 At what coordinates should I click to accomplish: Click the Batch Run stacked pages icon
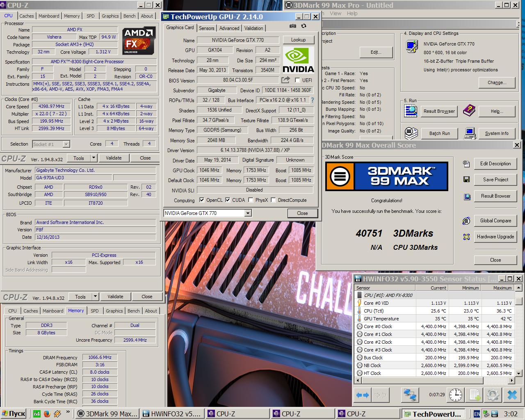click(411, 133)
